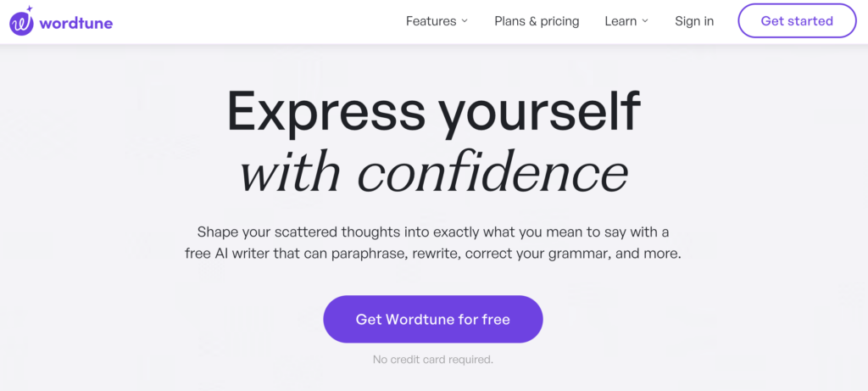Screen dimensions: 868x391
Task: Open the Features menu
Action: click(431, 21)
